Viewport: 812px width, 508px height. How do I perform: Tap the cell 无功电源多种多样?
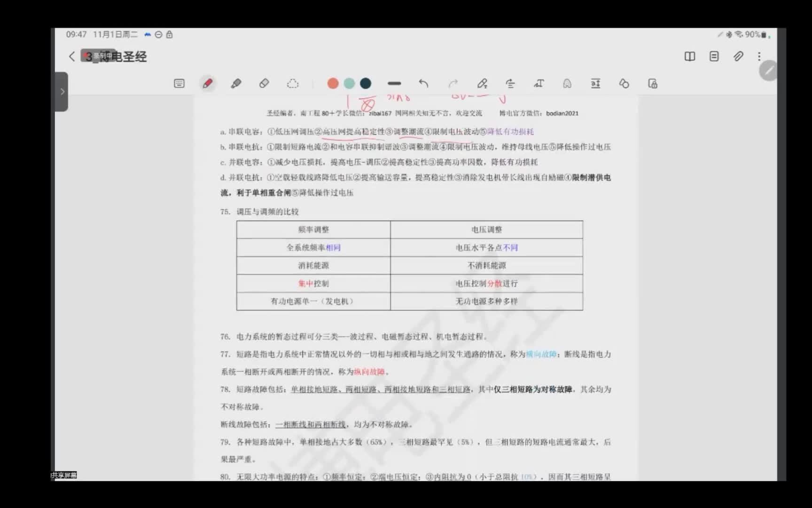click(x=487, y=301)
